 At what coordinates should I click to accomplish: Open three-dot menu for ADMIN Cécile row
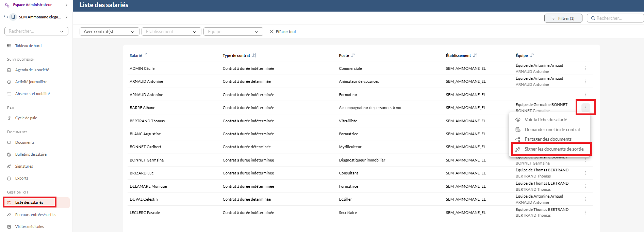585,68
